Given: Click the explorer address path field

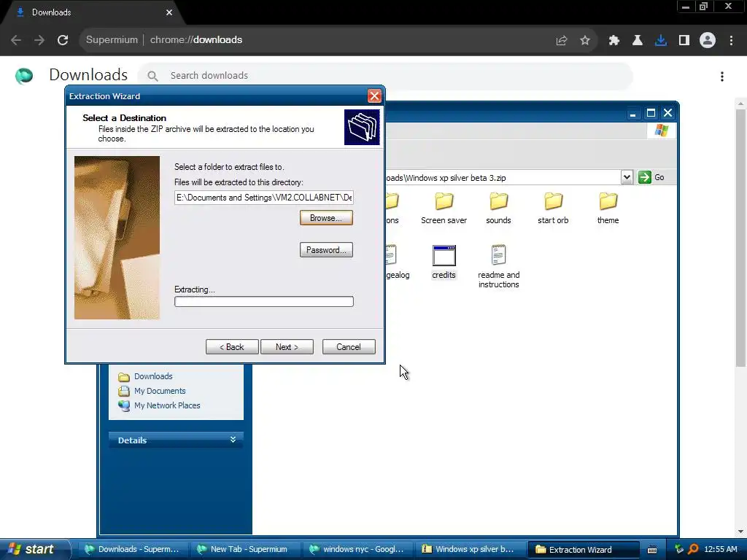Looking at the screenshot, I should tap(502, 178).
